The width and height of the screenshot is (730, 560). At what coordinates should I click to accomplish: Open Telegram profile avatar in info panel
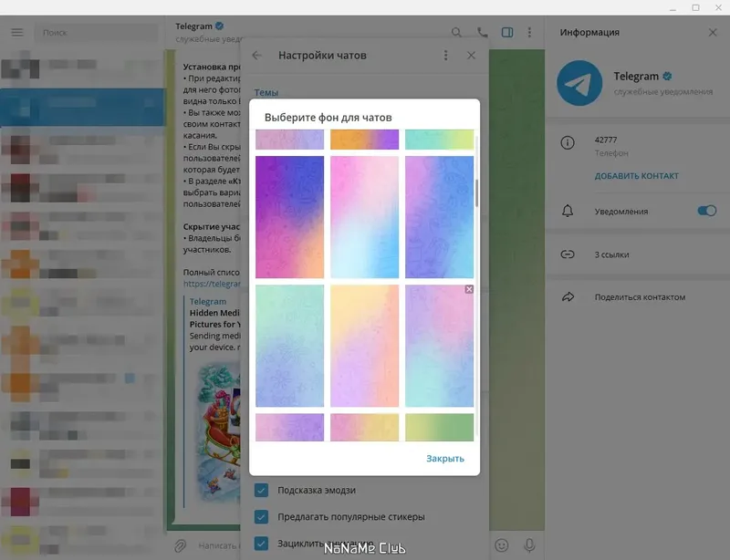579,83
